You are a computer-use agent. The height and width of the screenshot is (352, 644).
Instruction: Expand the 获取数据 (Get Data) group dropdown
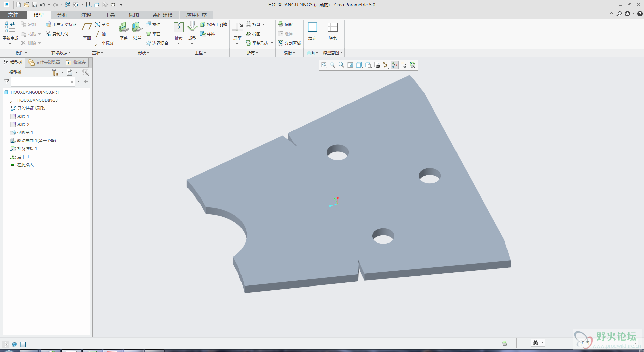[x=61, y=53]
